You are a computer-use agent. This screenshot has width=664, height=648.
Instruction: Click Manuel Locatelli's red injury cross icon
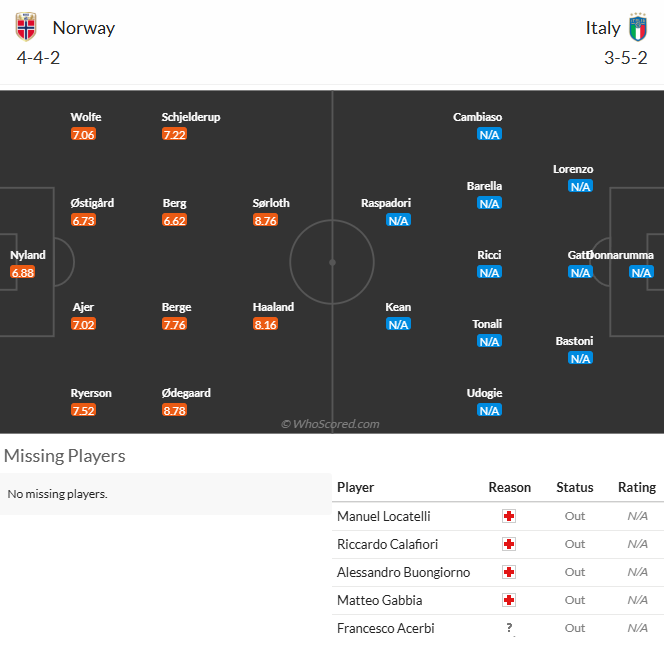click(x=509, y=516)
